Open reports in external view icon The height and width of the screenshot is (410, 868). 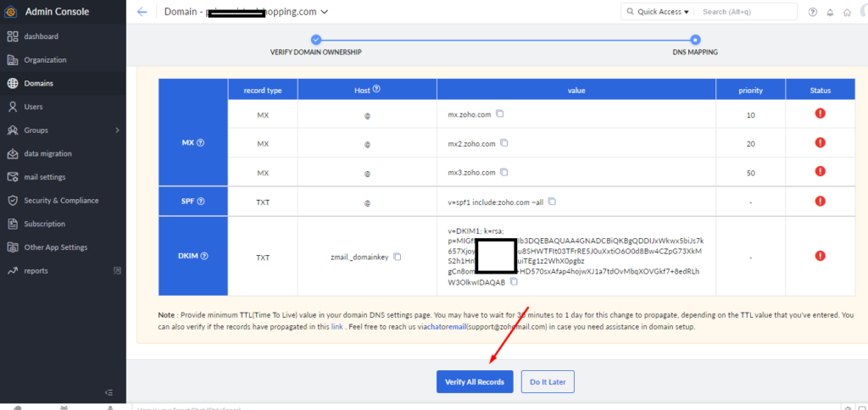coord(117,270)
